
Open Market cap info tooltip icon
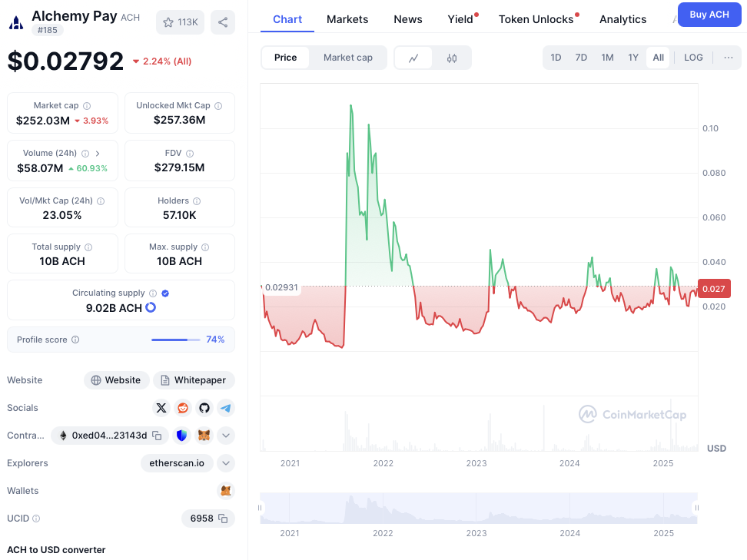coord(87,106)
